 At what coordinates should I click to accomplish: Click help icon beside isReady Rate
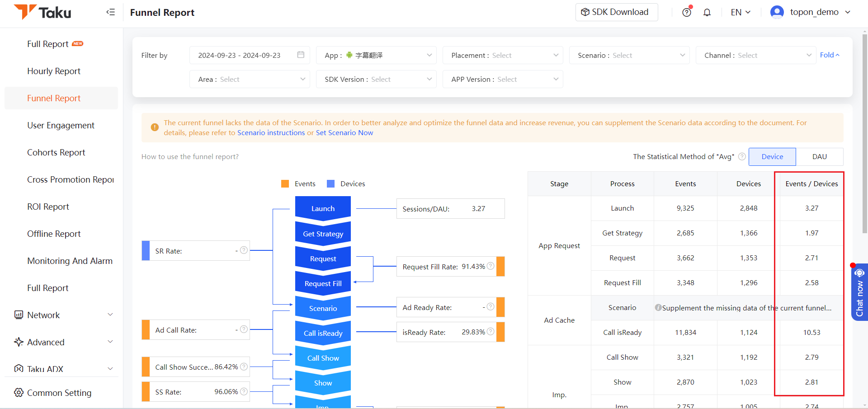point(491,332)
